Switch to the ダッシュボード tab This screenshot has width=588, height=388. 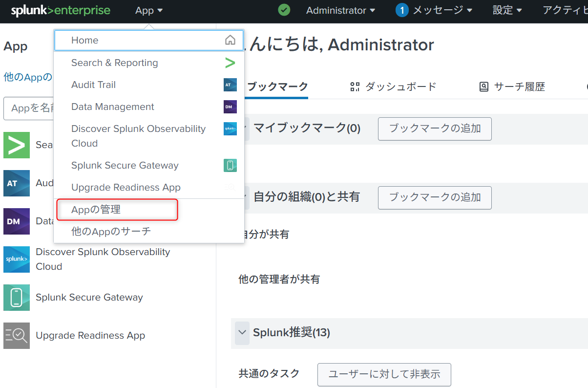tap(394, 87)
